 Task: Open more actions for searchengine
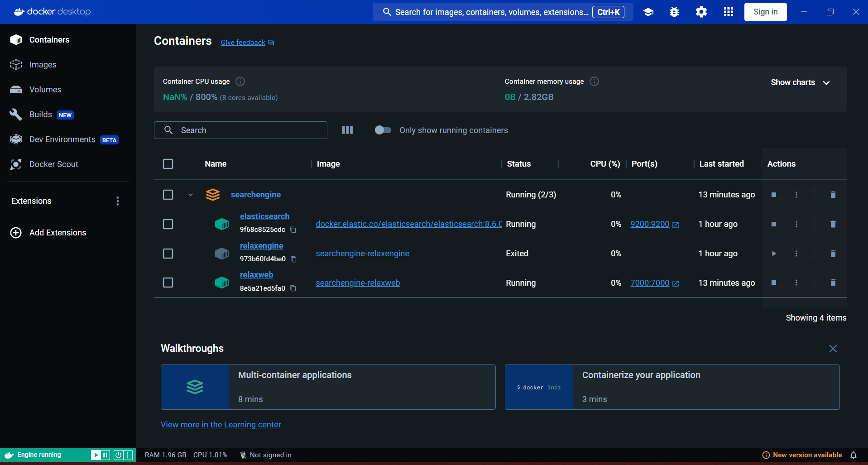[796, 195]
